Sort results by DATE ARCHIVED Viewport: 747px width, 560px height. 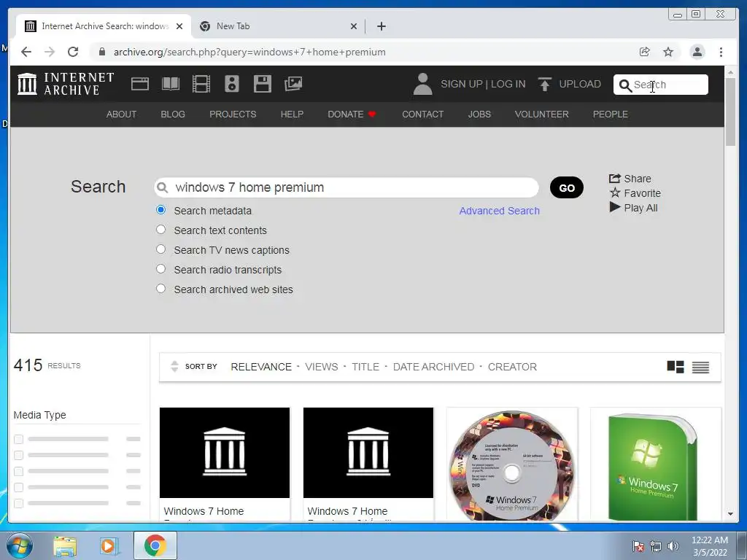coord(433,367)
